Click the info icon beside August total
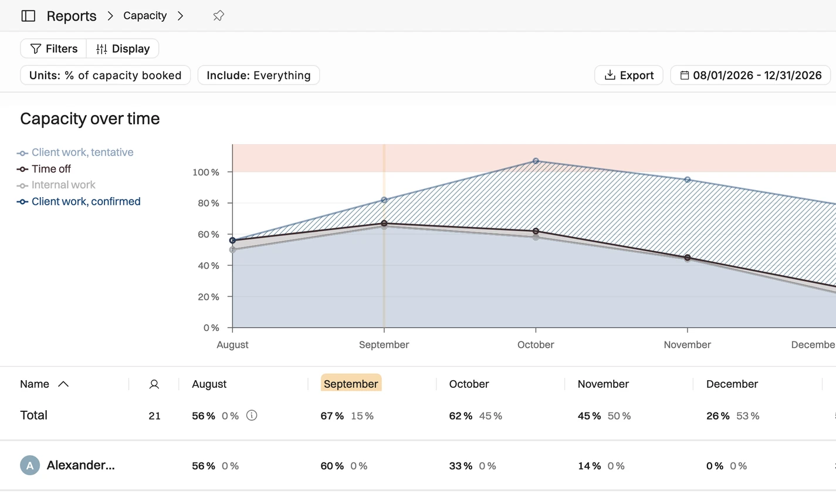836x504 pixels. (252, 415)
